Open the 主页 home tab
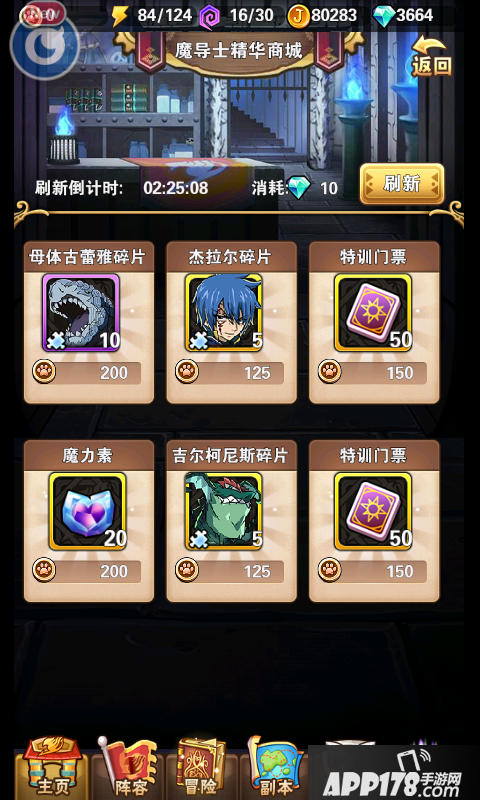480x800 pixels. 52,768
